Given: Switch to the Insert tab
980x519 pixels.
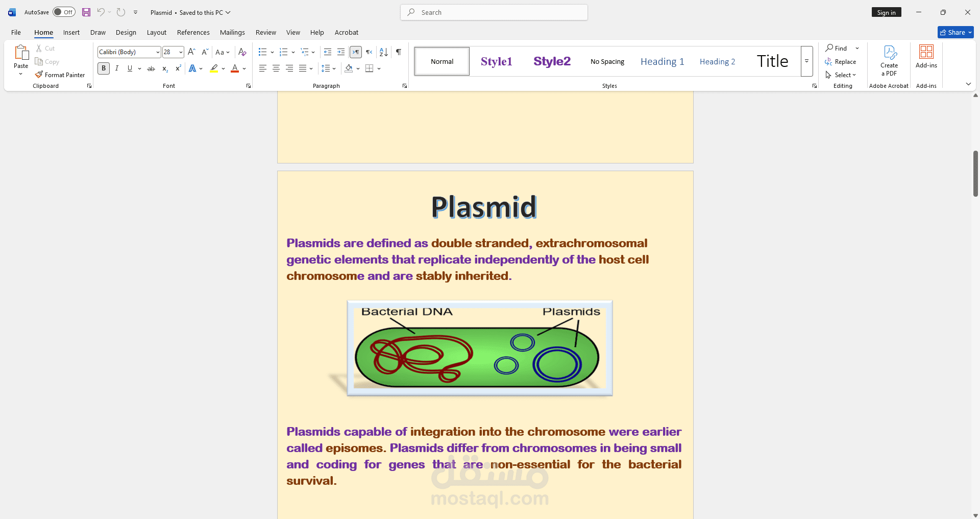Looking at the screenshot, I should [x=71, y=32].
